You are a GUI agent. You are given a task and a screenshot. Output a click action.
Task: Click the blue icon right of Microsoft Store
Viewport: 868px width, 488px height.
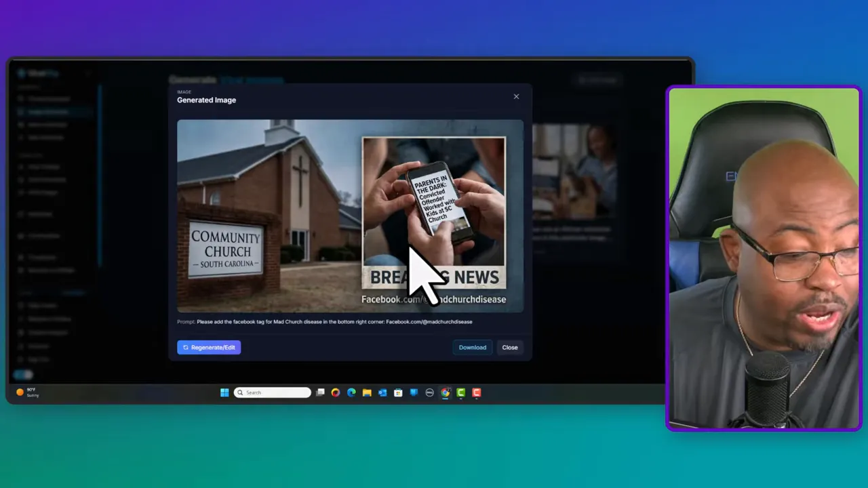(x=414, y=392)
